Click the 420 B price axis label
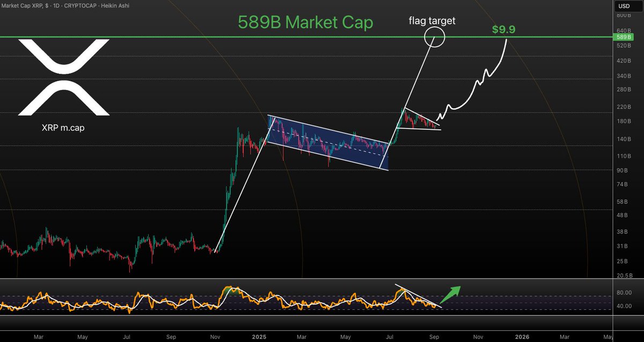The image size is (644, 342). pyautogui.click(x=624, y=61)
